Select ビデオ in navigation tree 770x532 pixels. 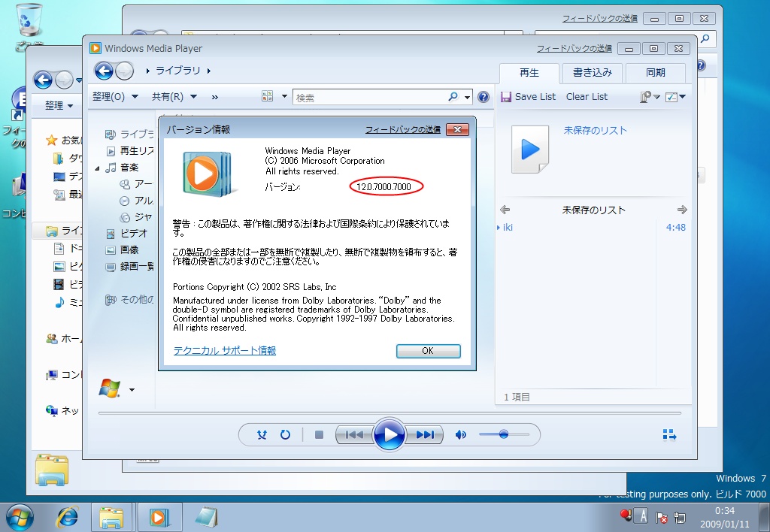click(126, 233)
